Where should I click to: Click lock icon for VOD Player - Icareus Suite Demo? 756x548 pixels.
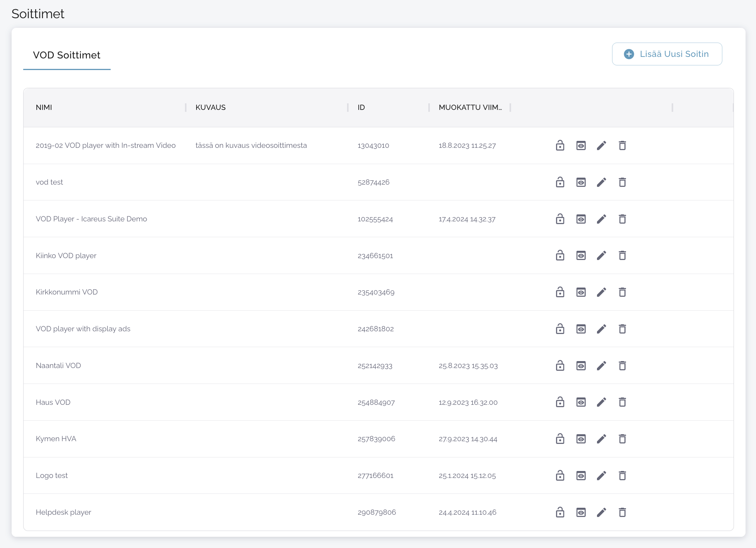coord(560,219)
